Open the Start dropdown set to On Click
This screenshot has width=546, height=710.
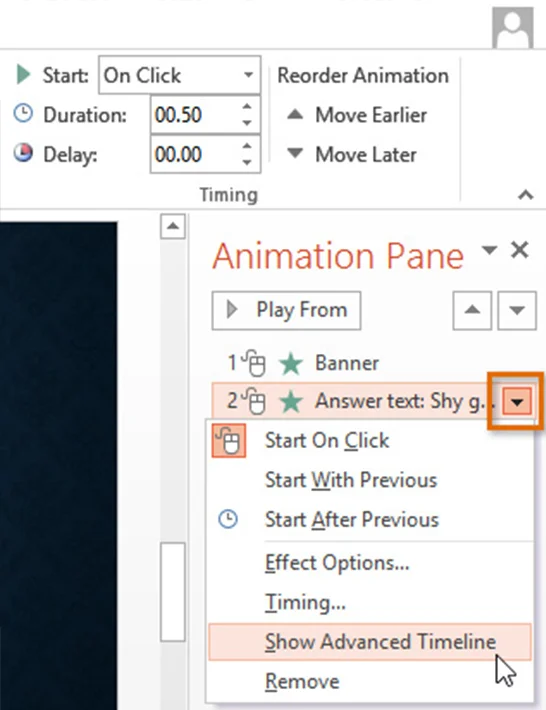pyautogui.click(x=179, y=75)
